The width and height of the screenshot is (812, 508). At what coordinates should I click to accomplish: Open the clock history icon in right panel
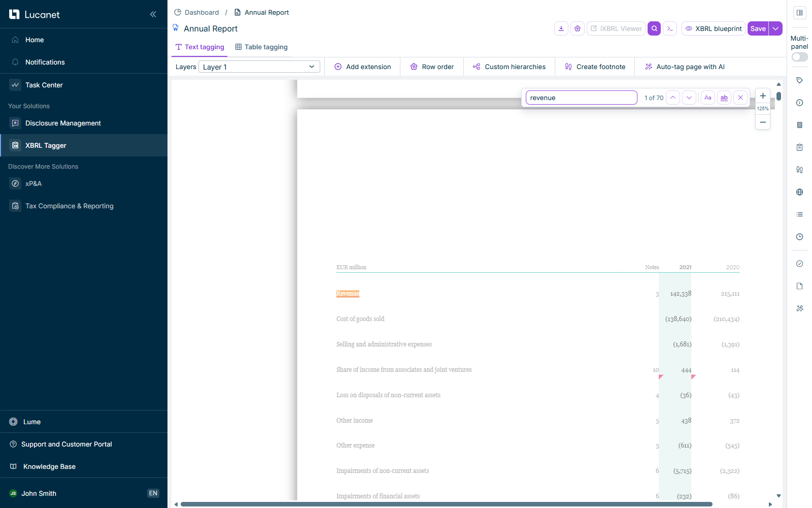pyautogui.click(x=800, y=237)
